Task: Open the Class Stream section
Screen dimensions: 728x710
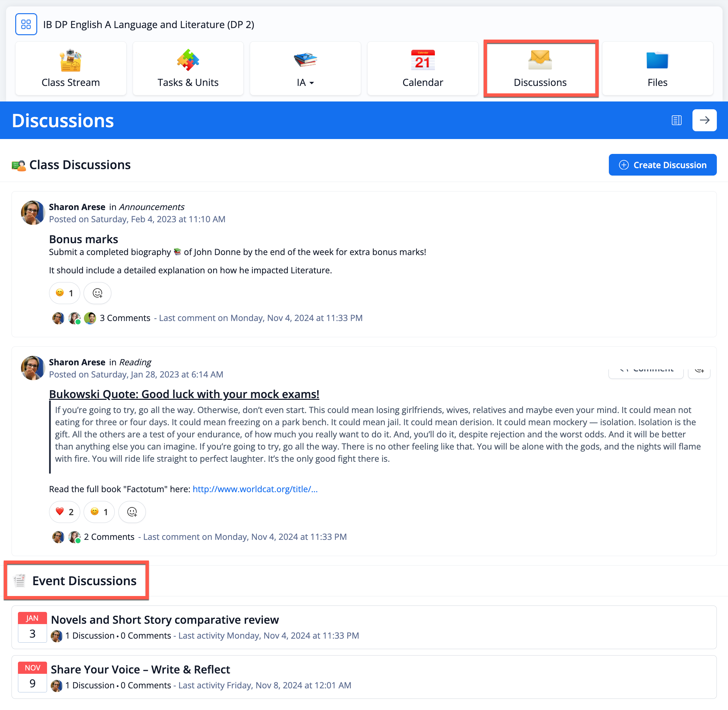Action: pyautogui.click(x=70, y=68)
